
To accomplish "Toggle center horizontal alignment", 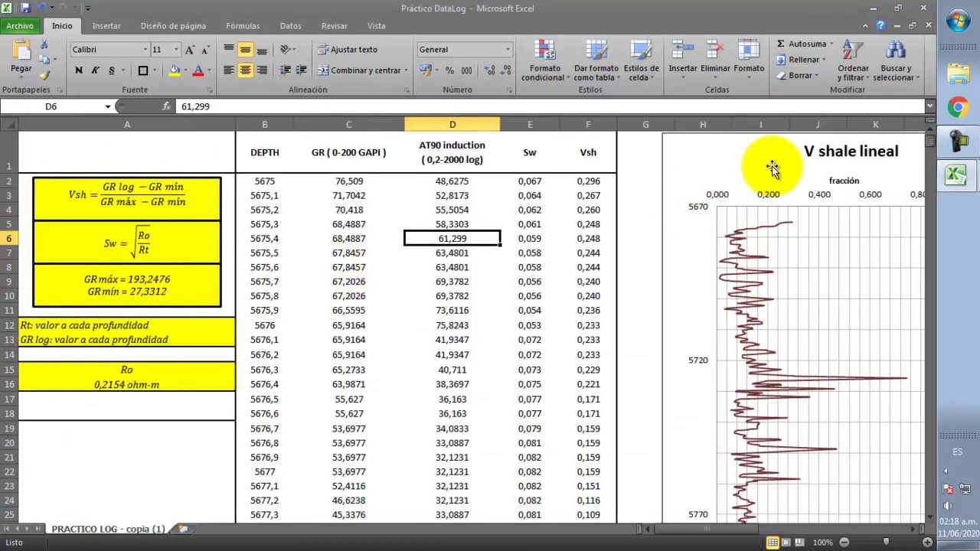I will 245,70.
